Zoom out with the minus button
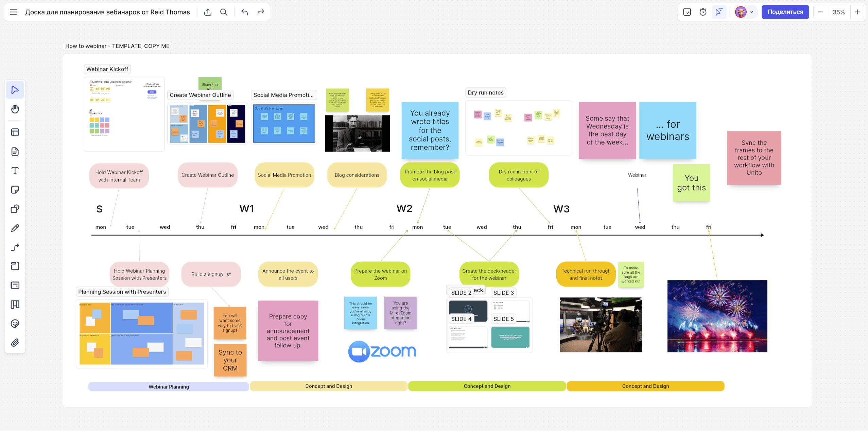Screen dimensions: 868x431 coord(820,12)
